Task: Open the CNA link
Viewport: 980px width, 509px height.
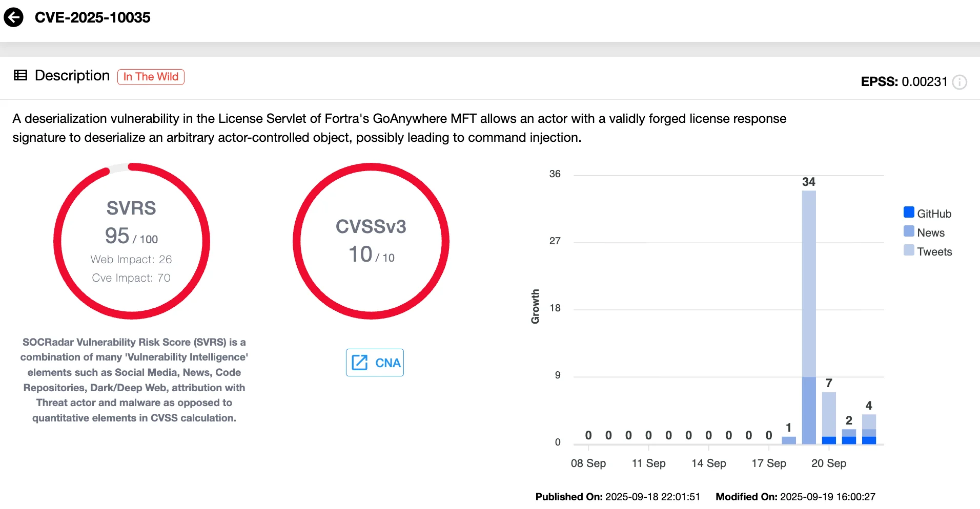Action: [375, 363]
